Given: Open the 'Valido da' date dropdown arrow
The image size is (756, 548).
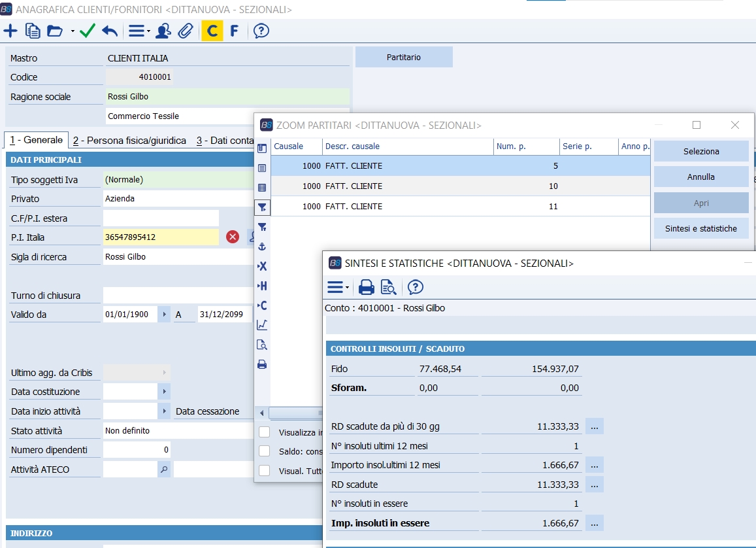Looking at the screenshot, I should (163, 315).
